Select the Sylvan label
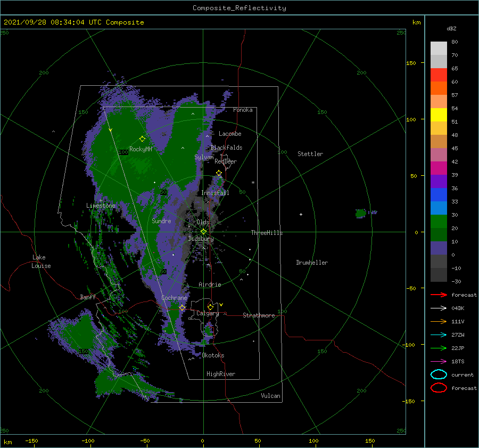 click(204, 157)
